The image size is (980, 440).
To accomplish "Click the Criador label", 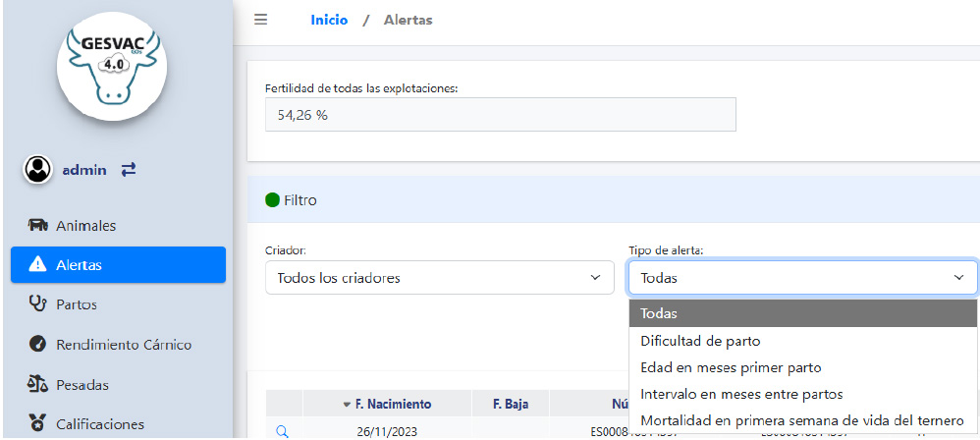I will pos(286,250).
